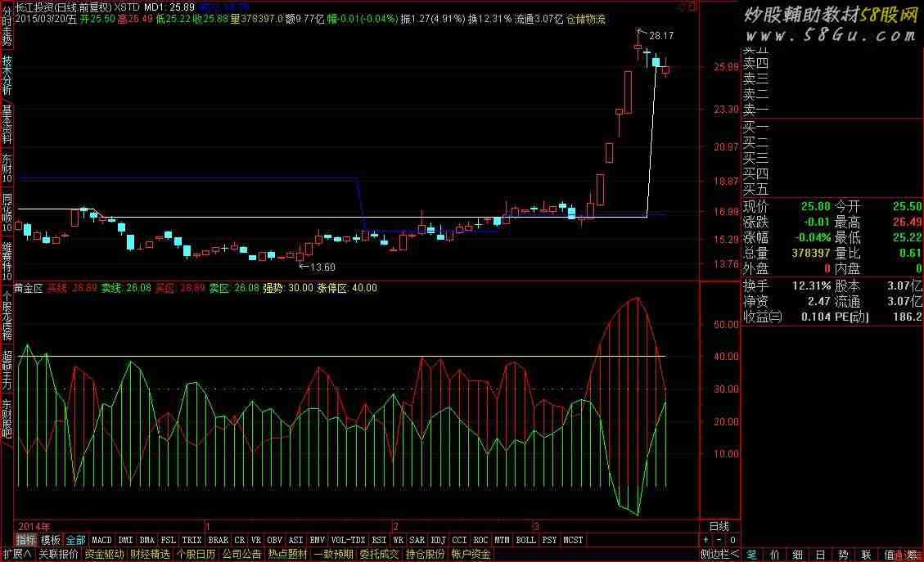Screen dimensions: 924x562
Task: Click the 13.60 low price marker
Action: coord(322,267)
